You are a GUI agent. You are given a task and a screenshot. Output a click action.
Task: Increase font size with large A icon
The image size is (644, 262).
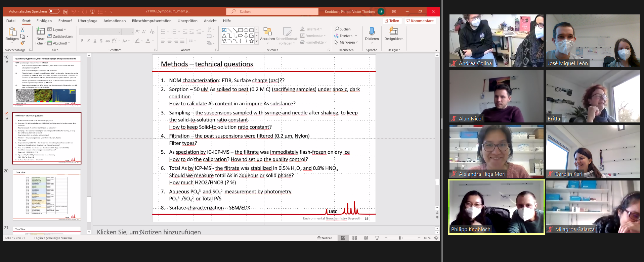click(137, 32)
